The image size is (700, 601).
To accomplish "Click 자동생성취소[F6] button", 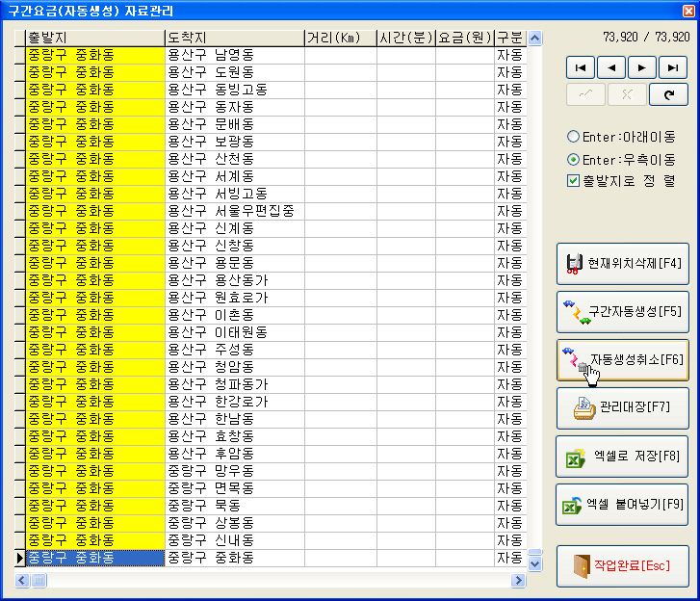I will [x=623, y=360].
